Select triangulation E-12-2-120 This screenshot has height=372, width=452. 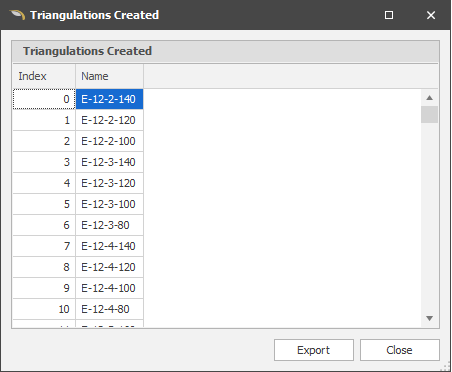[109, 120]
